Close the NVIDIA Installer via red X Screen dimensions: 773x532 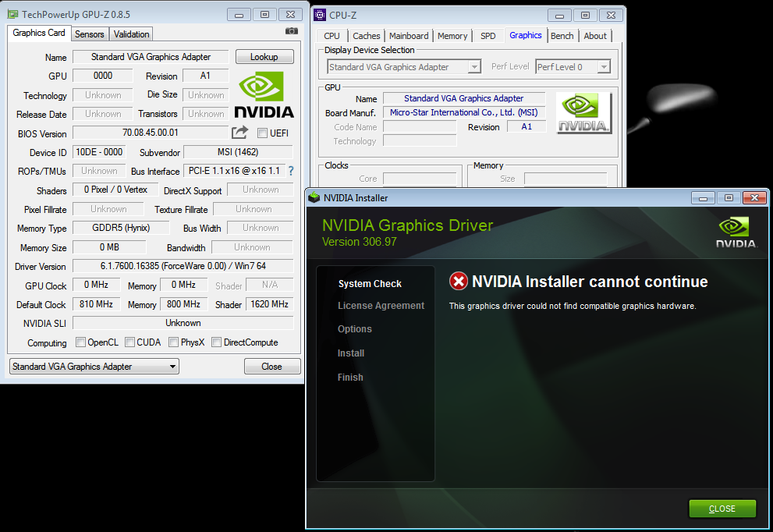pyautogui.click(x=754, y=197)
